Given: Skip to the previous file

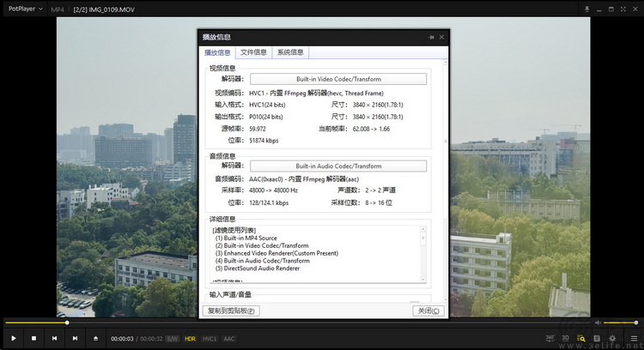Looking at the screenshot, I should click(54, 339).
